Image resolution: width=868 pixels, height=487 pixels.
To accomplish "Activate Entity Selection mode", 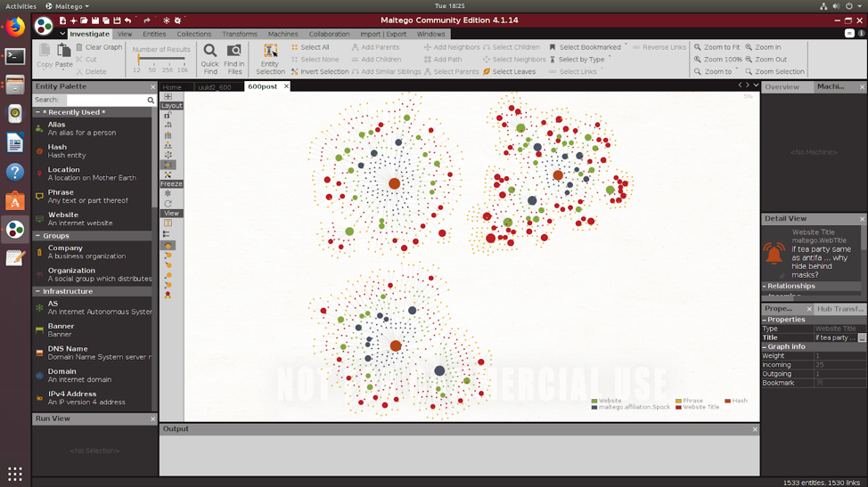I will pyautogui.click(x=270, y=59).
